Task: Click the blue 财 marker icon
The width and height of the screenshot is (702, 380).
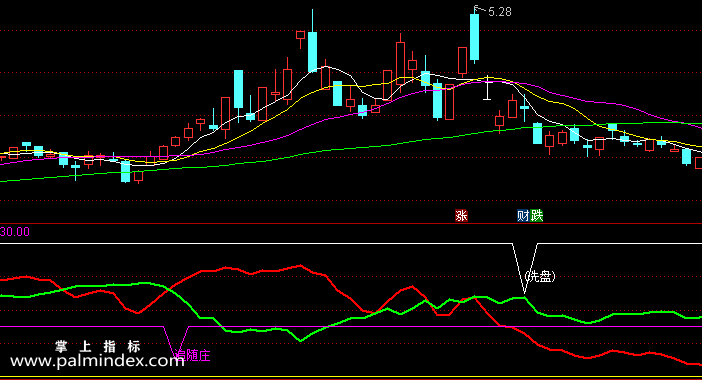Action: 523,216
